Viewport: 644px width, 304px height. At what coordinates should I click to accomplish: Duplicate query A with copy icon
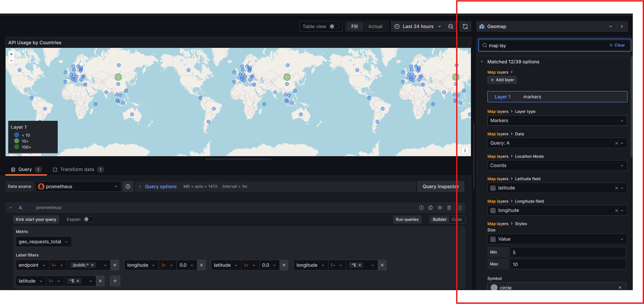[430, 208]
